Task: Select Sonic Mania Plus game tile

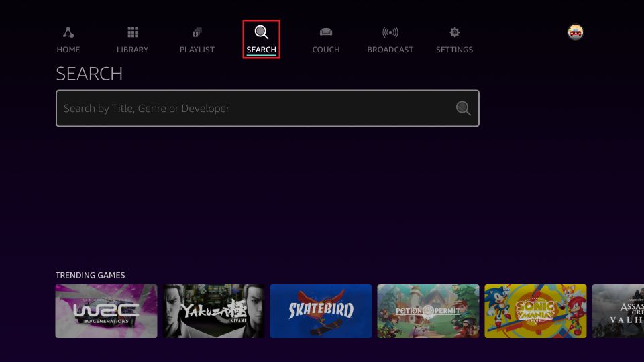Action: pos(535,311)
